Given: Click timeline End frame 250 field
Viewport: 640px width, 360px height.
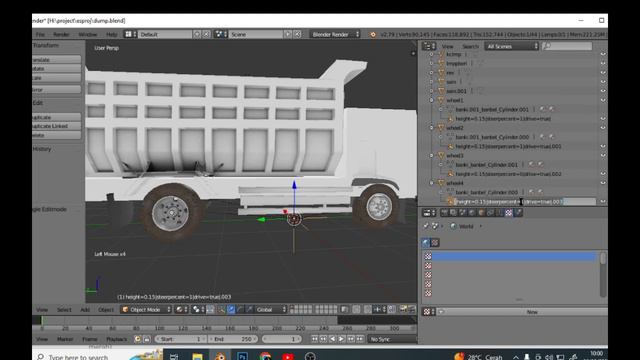Looking at the screenshot, I should 233,339.
